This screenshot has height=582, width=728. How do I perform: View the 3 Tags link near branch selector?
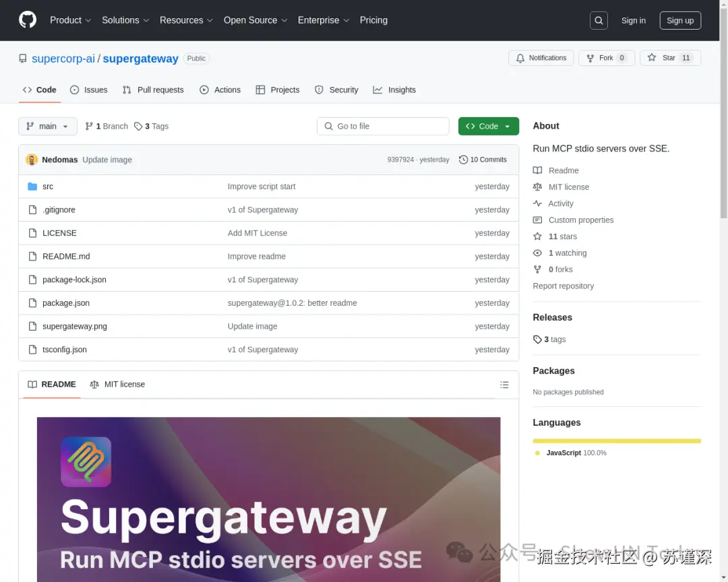coord(152,126)
